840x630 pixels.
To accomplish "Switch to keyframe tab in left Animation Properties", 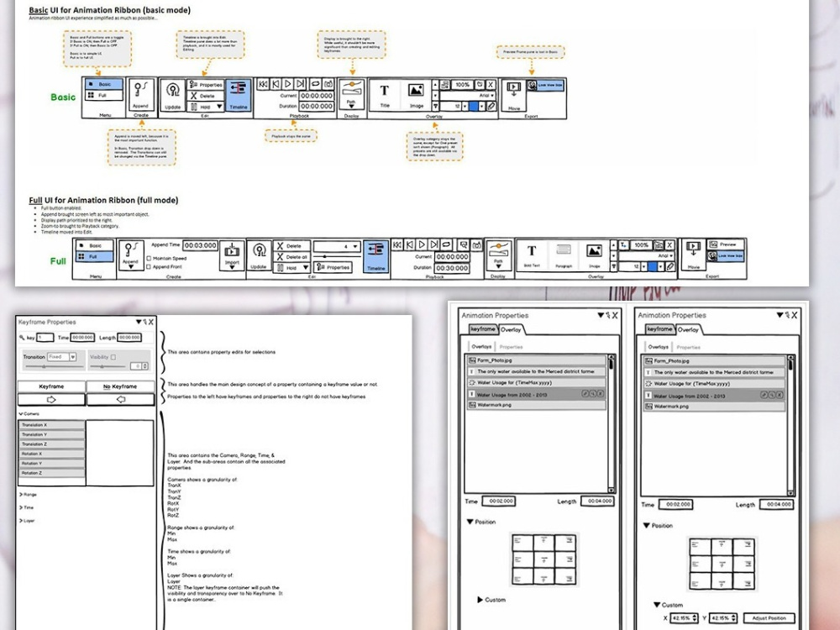I will (483, 329).
